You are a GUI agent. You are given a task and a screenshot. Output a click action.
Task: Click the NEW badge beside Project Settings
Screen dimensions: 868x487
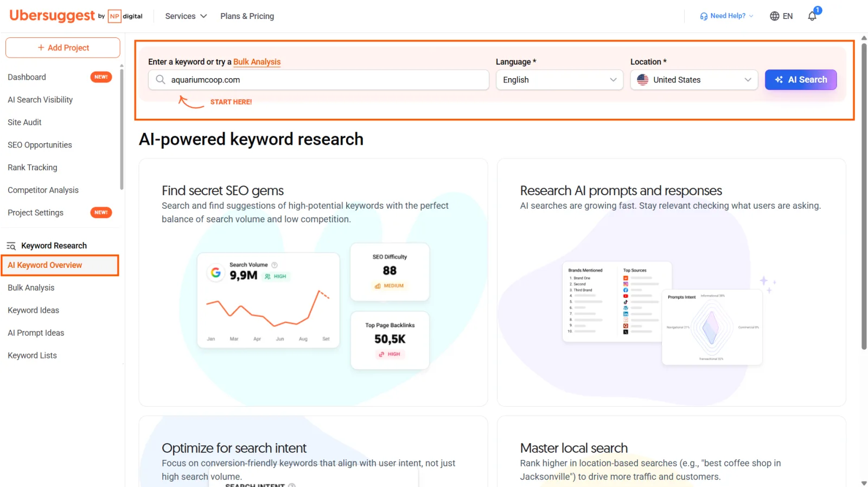101,213
